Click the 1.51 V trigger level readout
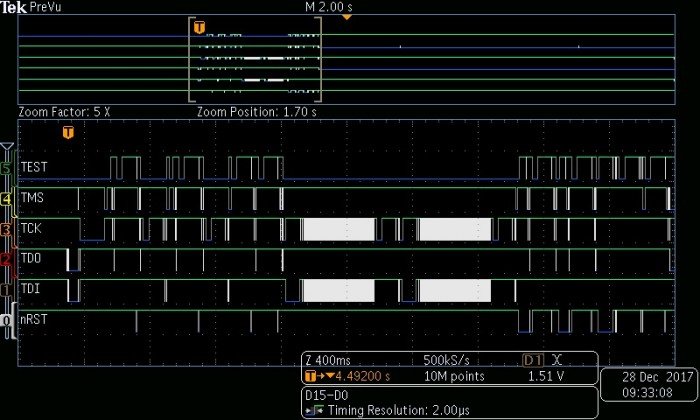 (546, 377)
